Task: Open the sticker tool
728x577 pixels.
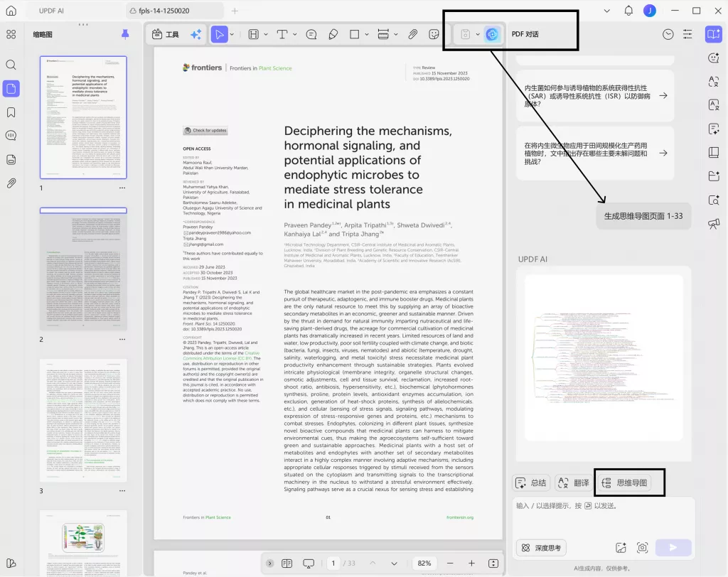Action: tap(434, 34)
